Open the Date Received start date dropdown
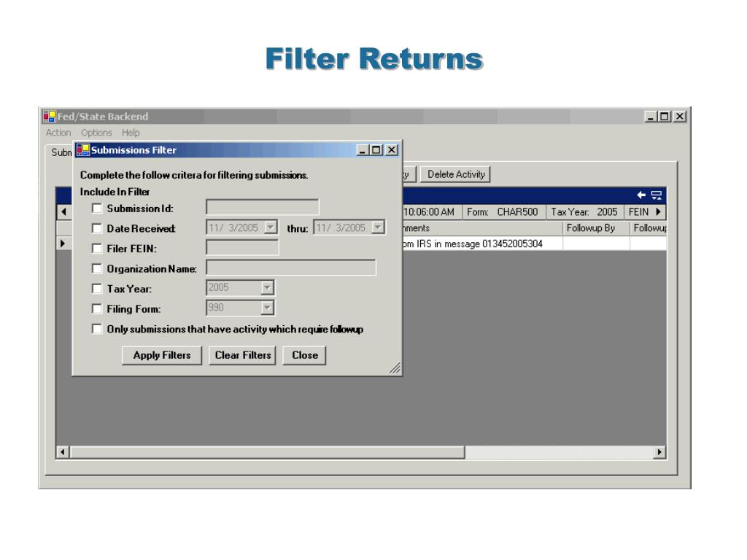The width and height of the screenshot is (747, 560). click(271, 227)
